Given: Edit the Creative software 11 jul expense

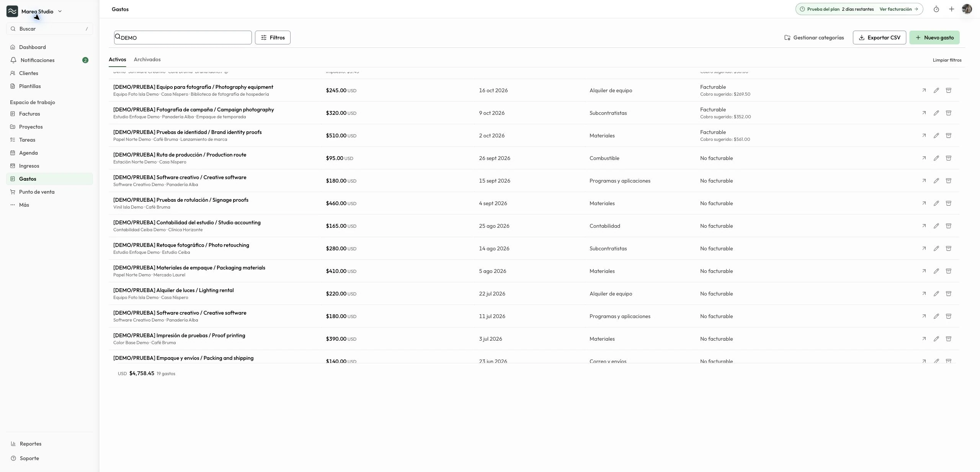Looking at the screenshot, I should [936, 316].
